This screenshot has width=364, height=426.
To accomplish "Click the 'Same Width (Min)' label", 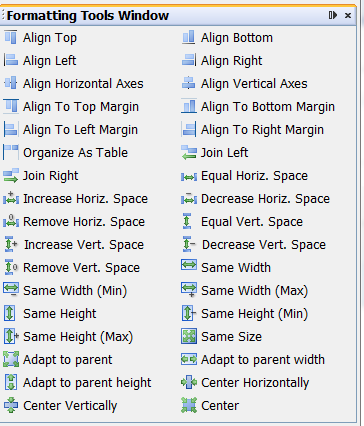I will [75, 291].
